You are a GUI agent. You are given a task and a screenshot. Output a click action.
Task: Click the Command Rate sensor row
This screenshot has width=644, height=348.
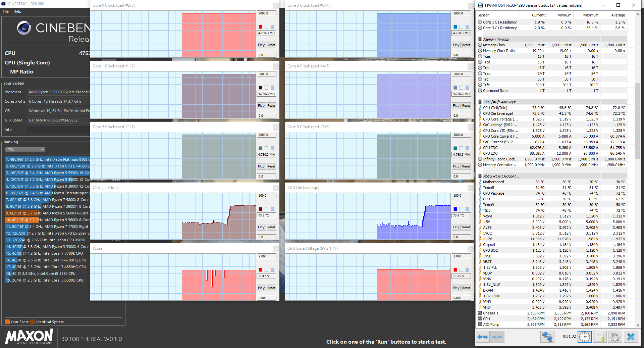(552, 91)
